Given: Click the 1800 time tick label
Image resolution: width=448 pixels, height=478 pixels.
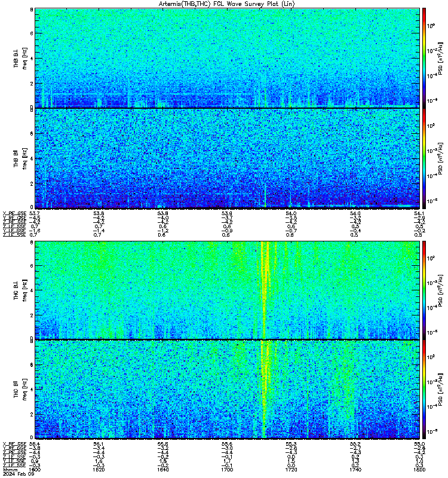Looking at the screenshot, I should (419, 470).
